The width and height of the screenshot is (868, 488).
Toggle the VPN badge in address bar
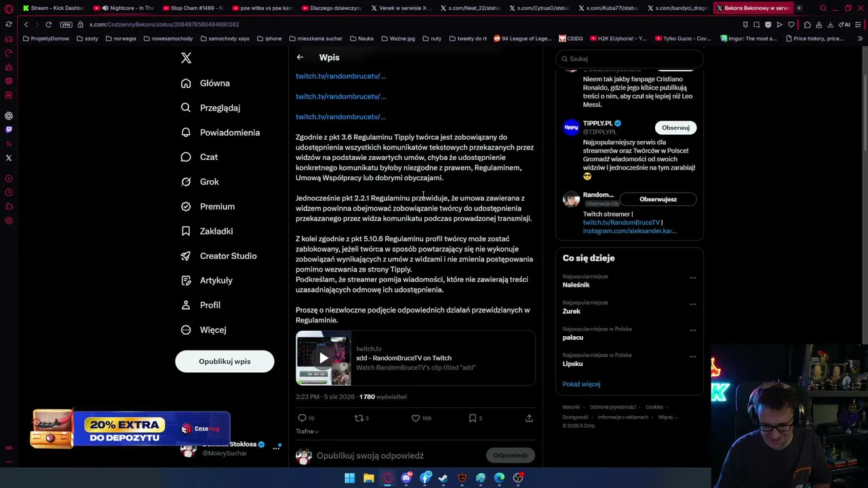pos(66,25)
